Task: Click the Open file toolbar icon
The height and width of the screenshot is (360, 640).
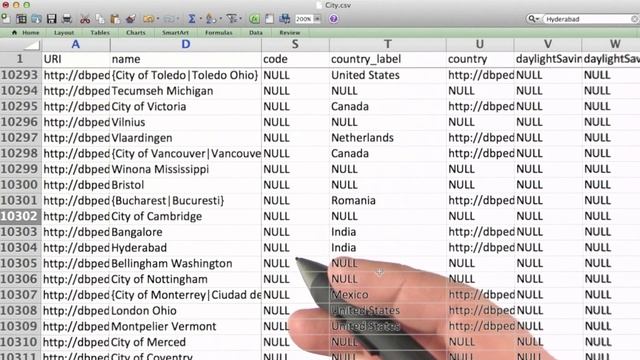Action: tap(36, 19)
